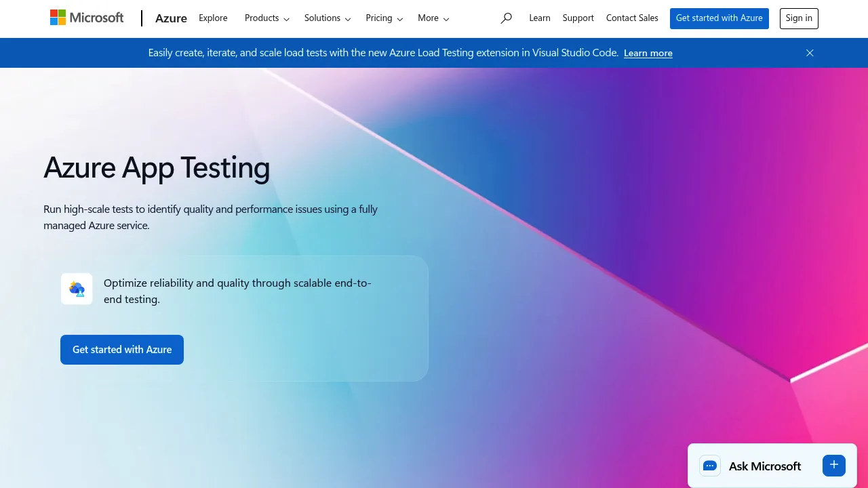Visit the Support page link

(x=578, y=18)
